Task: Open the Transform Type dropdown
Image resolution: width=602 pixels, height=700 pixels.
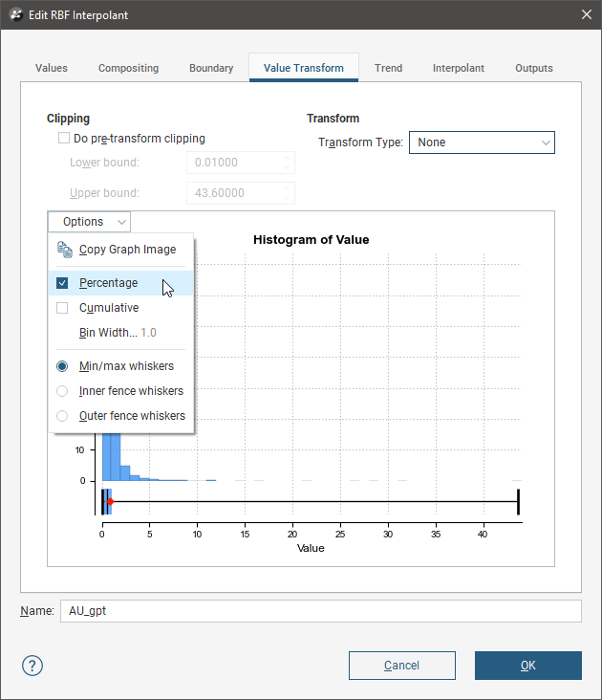Action: point(482,142)
